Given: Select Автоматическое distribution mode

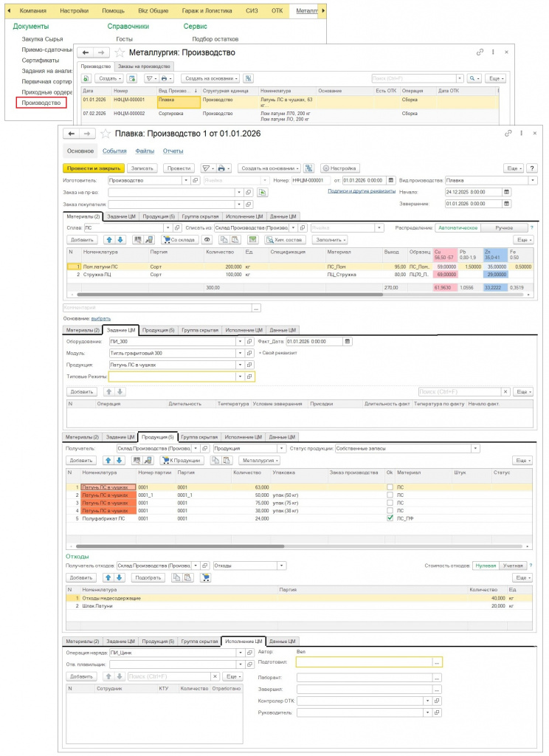Looking at the screenshot, I should [x=458, y=227].
